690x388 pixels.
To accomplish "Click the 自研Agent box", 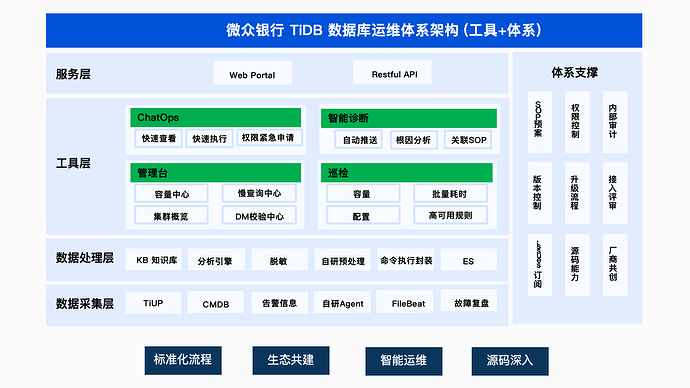I will [342, 302].
